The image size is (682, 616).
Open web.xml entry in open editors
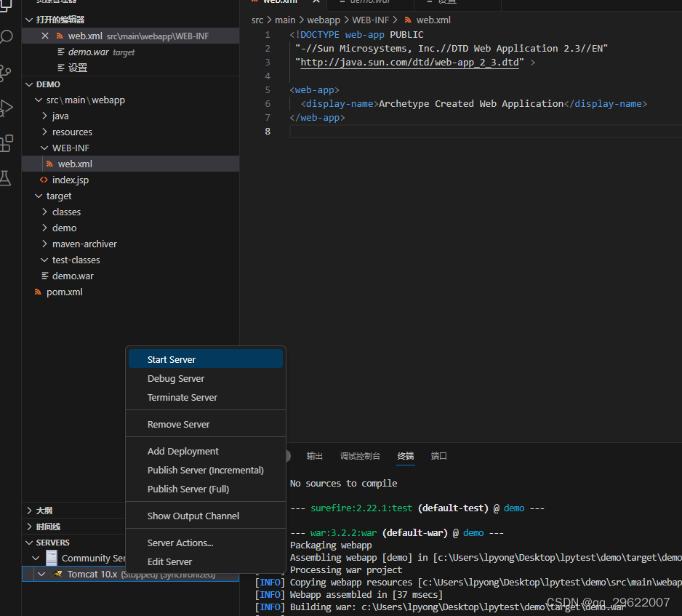[130, 36]
